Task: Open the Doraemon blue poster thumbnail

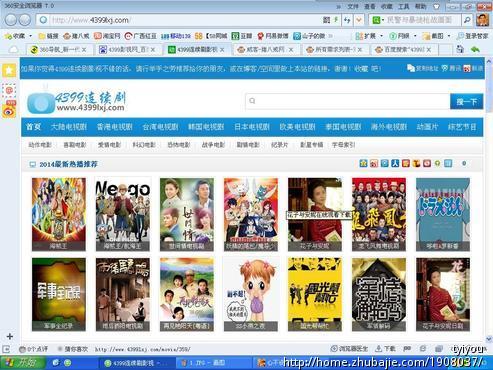Action: (443, 214)
